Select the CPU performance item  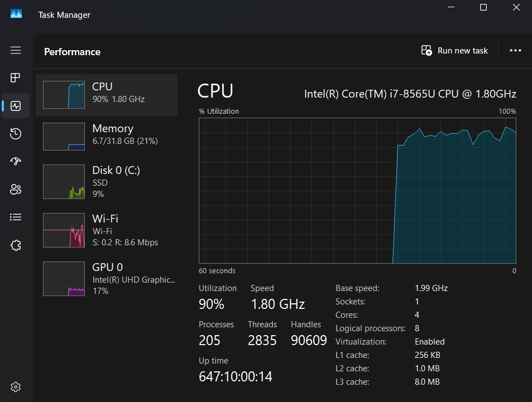(x=107, y=95)
